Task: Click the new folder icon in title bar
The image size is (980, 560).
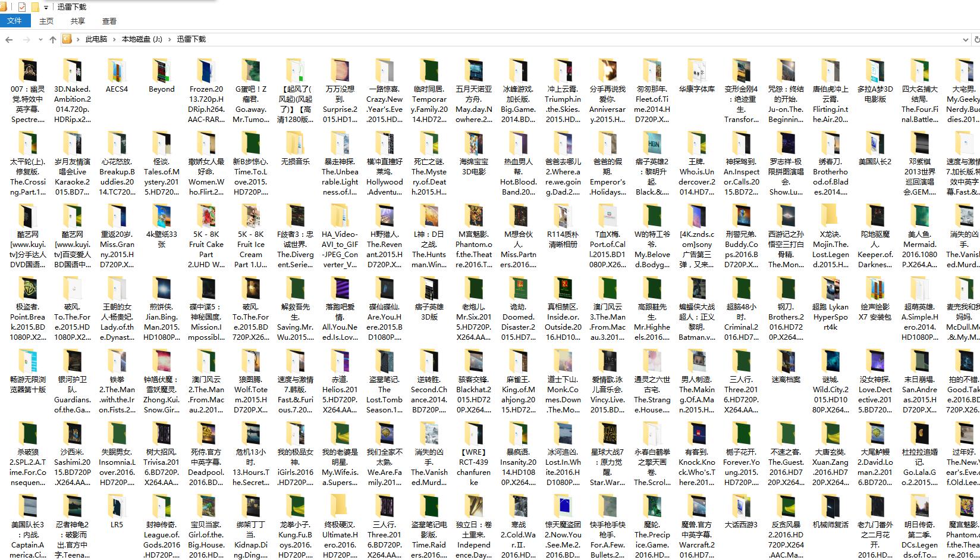Action: coord(35,7)
